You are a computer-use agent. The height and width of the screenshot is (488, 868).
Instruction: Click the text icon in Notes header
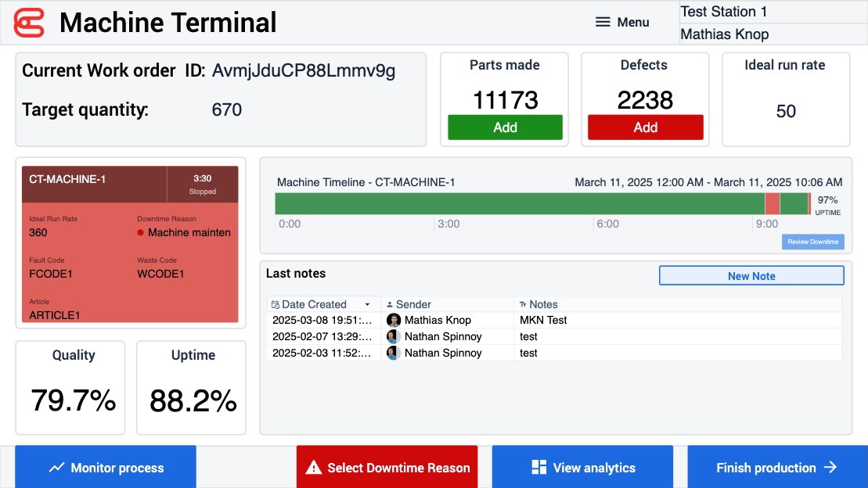[x=523, y=304]
